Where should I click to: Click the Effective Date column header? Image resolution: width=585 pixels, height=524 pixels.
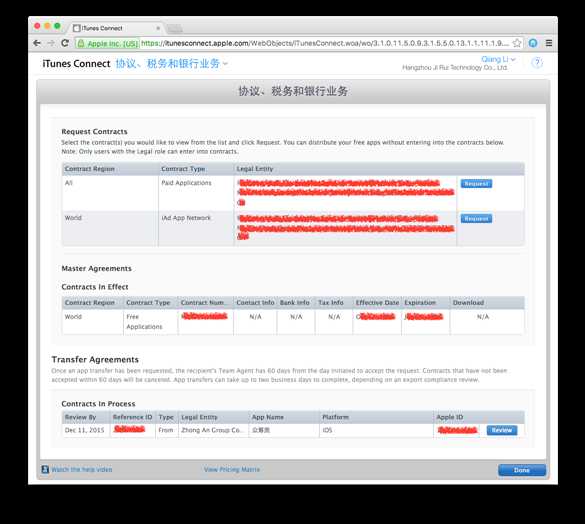pos(377,303)
